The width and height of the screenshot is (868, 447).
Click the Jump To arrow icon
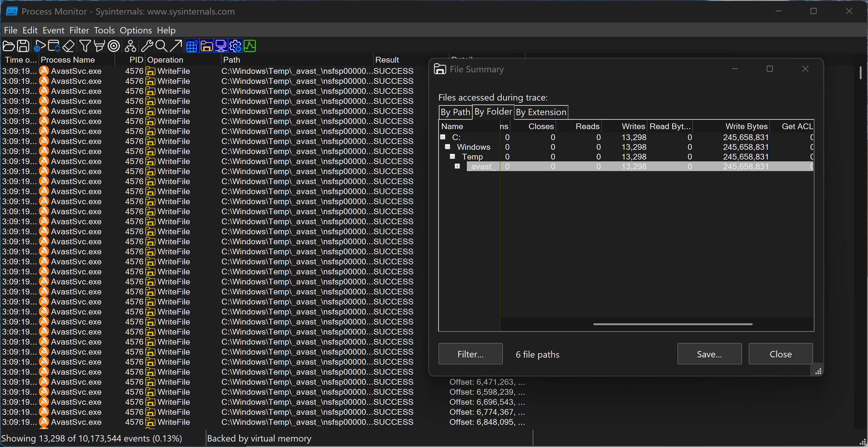(x=175, y=46)
